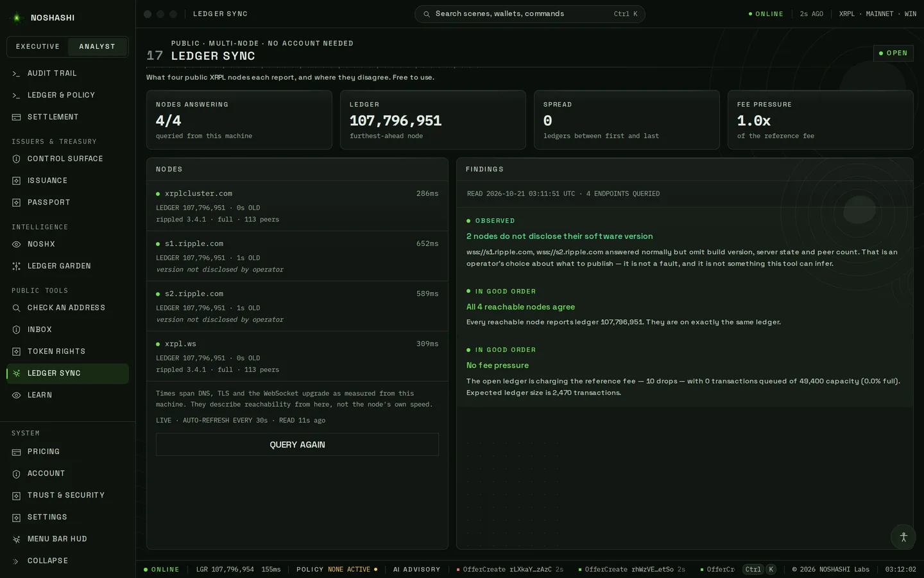The height and width of the screenshot is (578, 924).
Task: Click the Control Surface shield icon
Action: point(17,159)
